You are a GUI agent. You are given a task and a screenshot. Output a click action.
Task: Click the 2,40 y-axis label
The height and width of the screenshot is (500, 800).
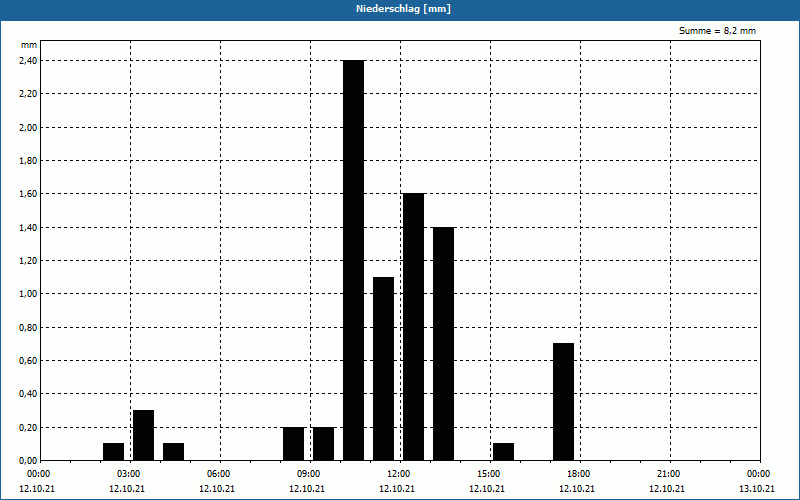coord(28,61)
